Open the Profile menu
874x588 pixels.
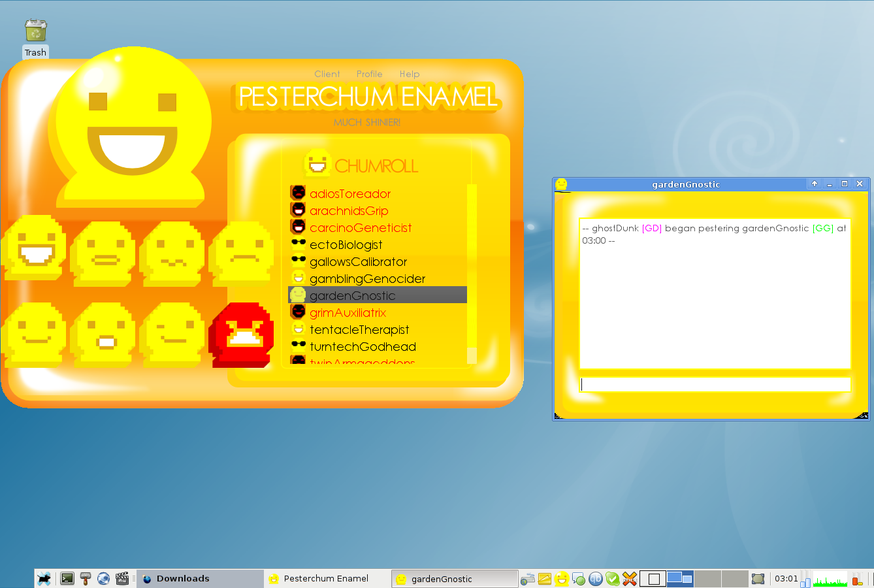click(369, 74)
